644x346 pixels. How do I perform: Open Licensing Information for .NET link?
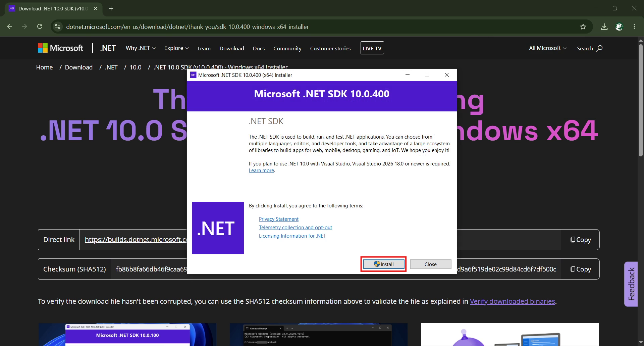click(292, 236)
